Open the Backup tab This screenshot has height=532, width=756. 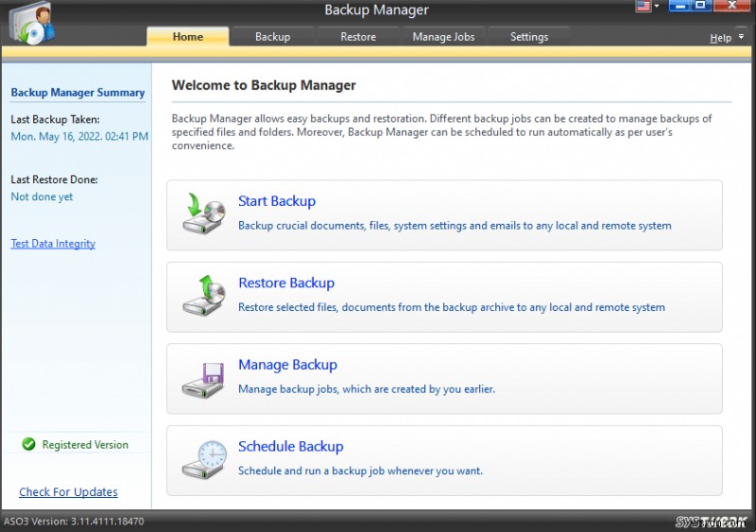click(272, 37)
